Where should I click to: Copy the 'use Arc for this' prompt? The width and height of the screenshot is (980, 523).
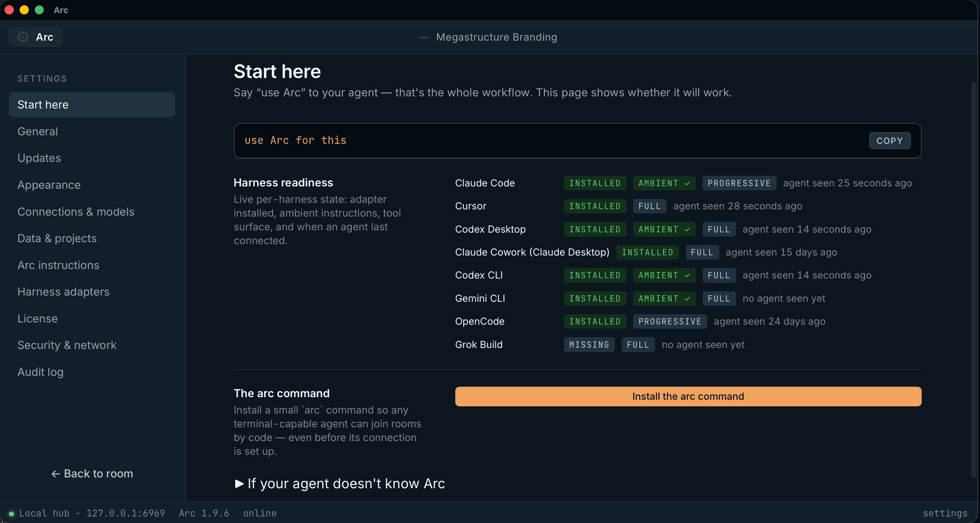890,141
